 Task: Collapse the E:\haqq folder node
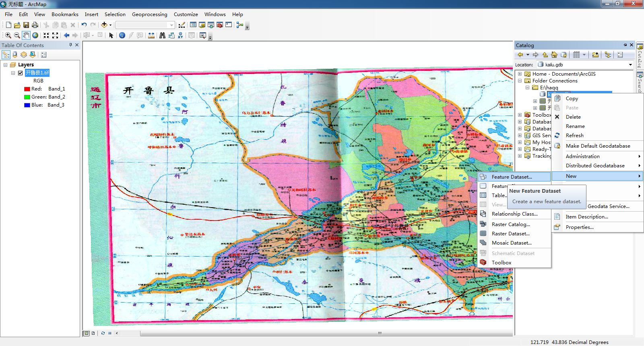click(528, 88)
